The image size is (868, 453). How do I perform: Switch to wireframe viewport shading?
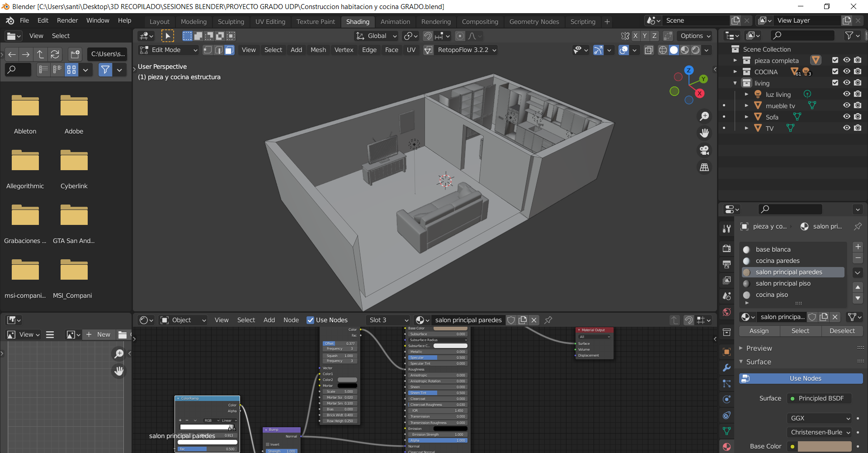click(663, 50)
